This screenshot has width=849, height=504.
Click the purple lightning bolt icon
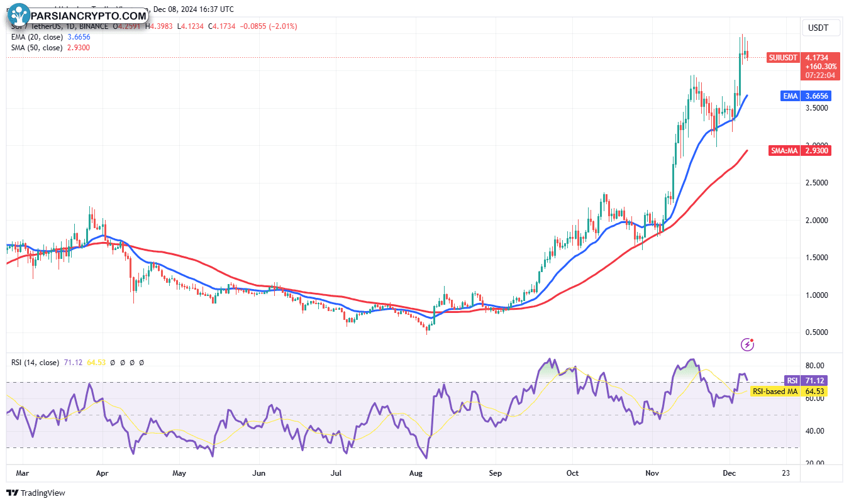748,344
